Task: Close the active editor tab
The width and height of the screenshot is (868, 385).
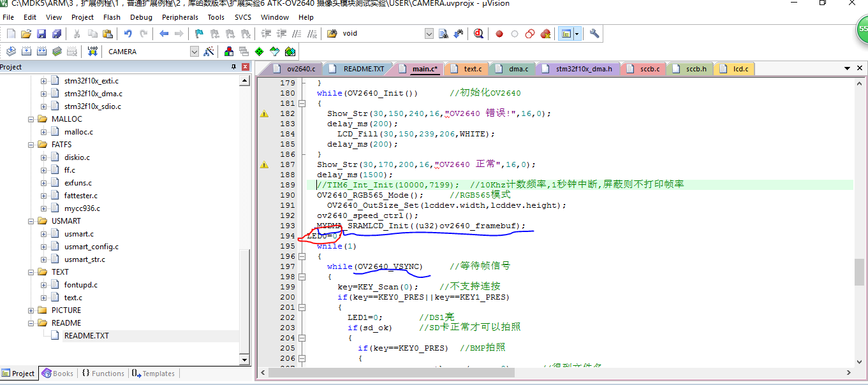Action: click(860, 68)
